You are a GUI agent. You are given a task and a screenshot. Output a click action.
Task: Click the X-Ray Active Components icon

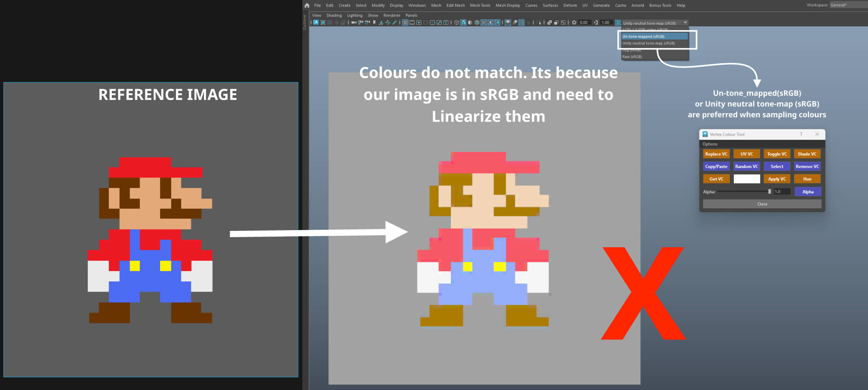(556, 23)
